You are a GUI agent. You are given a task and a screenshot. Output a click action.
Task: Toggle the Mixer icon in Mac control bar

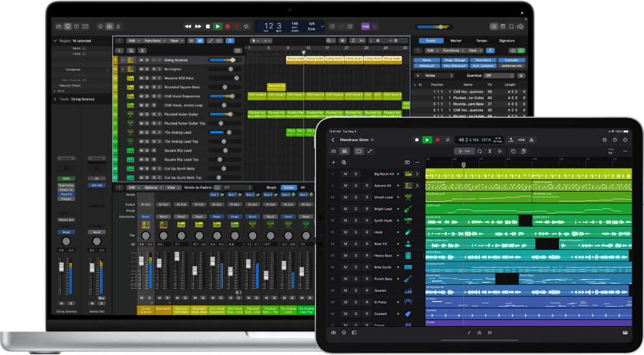click(x=109, y=26)
